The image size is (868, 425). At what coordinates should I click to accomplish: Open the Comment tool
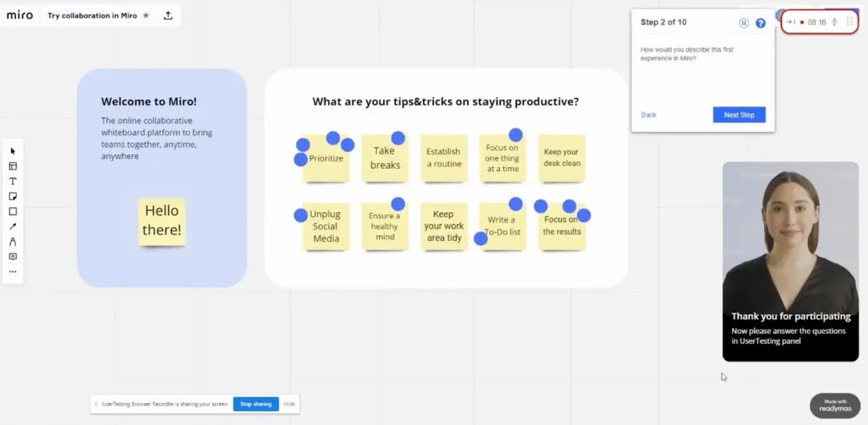click(x=13, y=257)
